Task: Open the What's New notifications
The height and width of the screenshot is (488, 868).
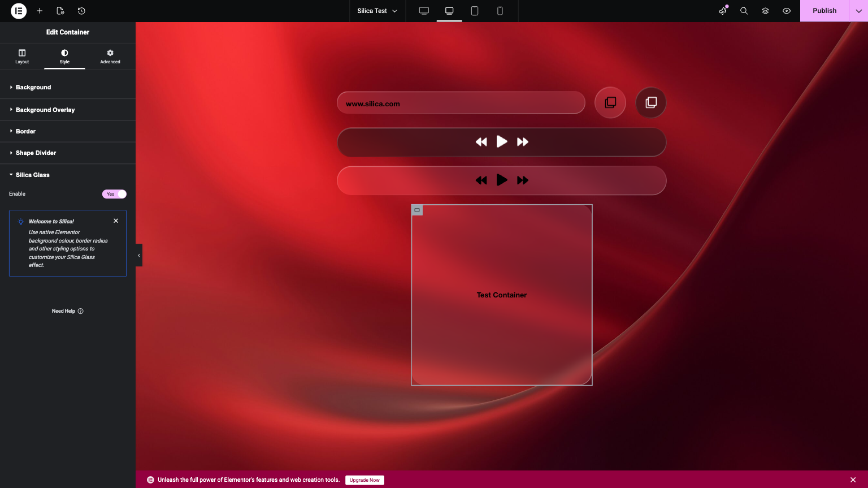Action: [x=723, y=11]
